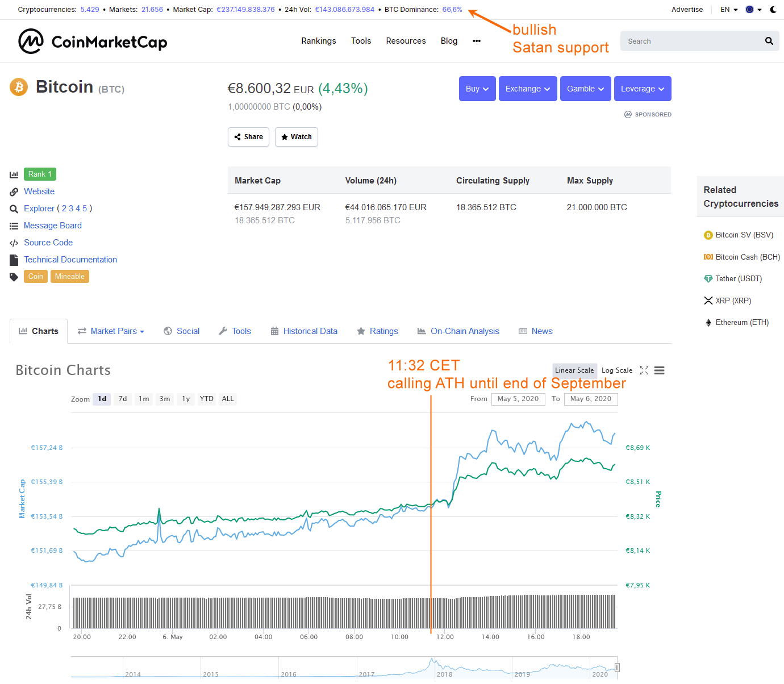The image size is (784, 684).
Task: Expand the EN language selector
Action: (729, 10)
